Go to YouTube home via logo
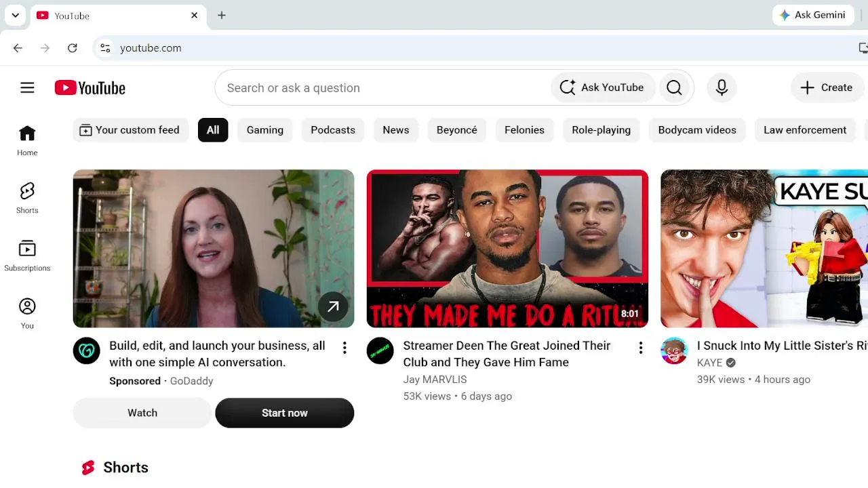The width and height of the screenshot is (868, 488). (x=90, y=87)
